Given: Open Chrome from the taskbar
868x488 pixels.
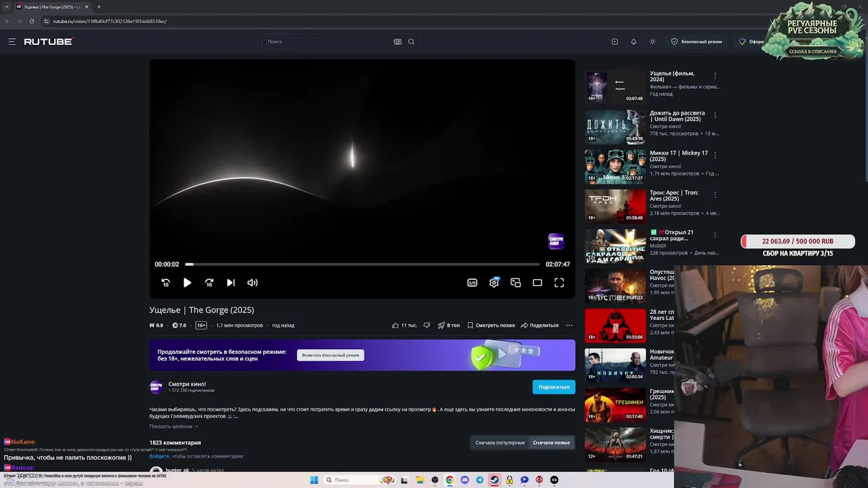Looking at the screenshot, I should 450,480.
